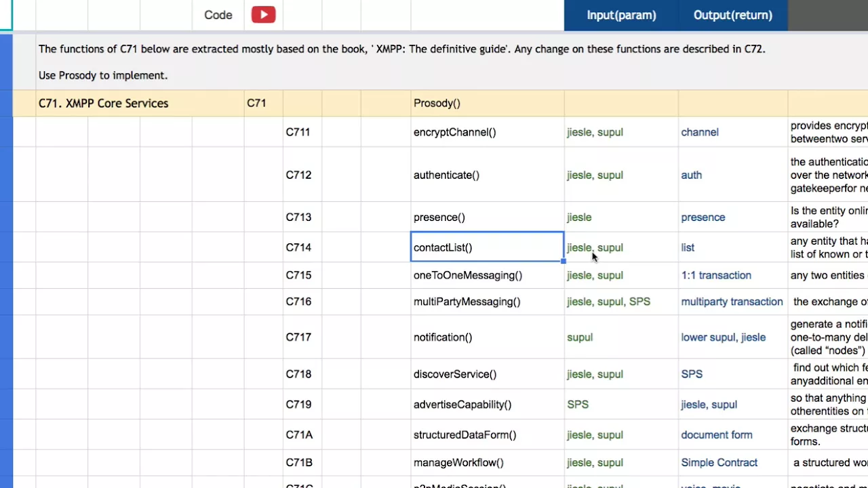Viewport: 868px width, 488px height.
Task: Select the C712 code cell
Action: tap(302, 175)
